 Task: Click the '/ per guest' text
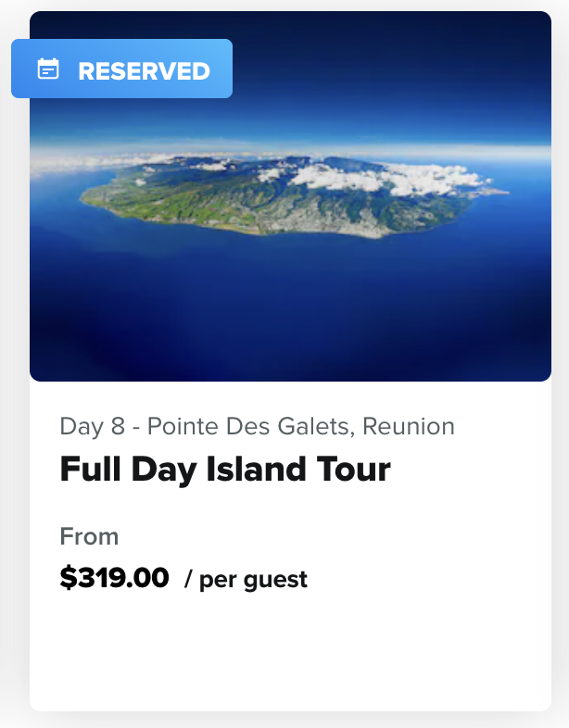[x=246, y=580]
